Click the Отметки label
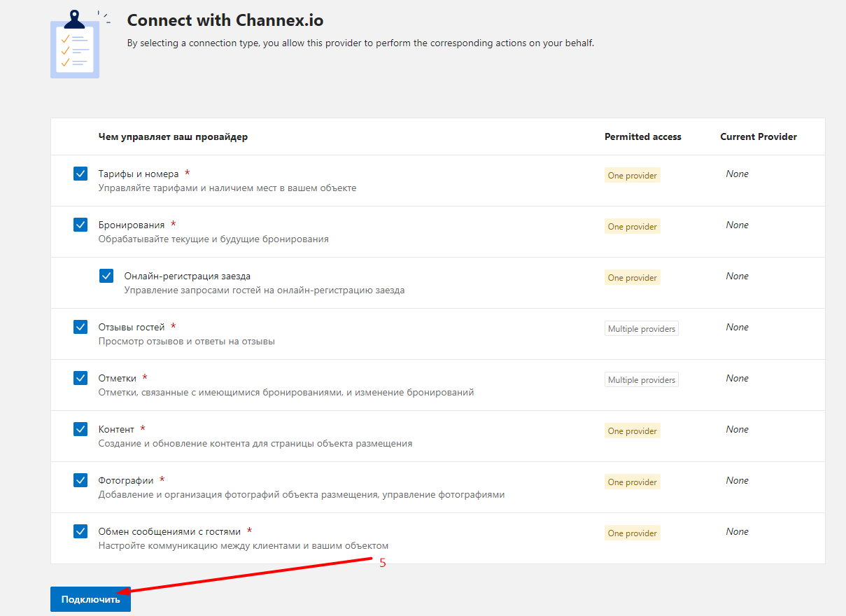The height and width of the screenshot is (616, 846). coord(118,378)
